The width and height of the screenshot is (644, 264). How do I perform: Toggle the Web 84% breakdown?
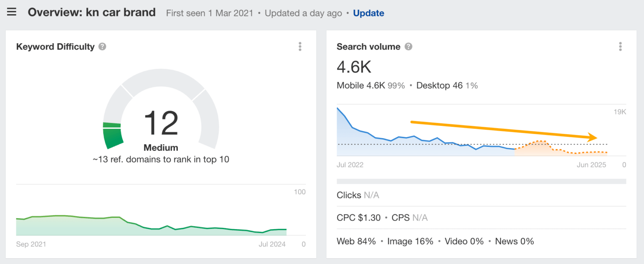(356, 241)
